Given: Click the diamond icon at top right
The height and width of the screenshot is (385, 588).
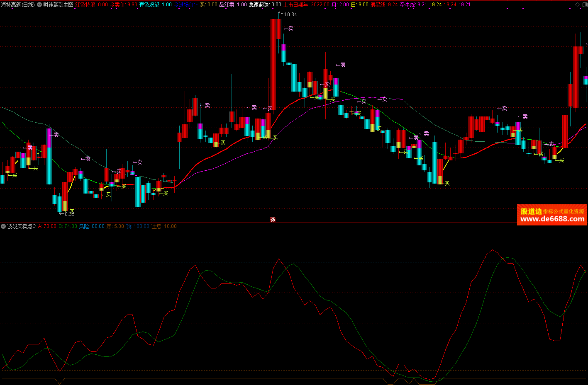Looking at the screenshot, I should (577, 5).
